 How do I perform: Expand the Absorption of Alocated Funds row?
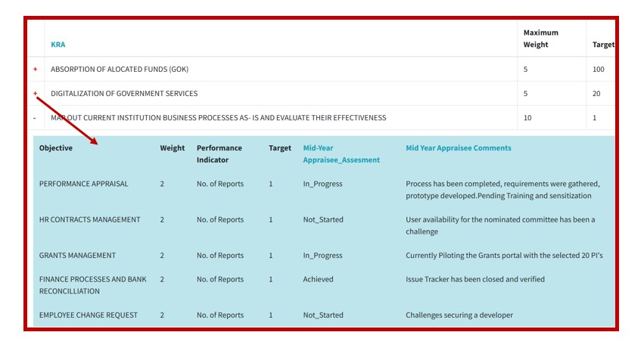35,70
